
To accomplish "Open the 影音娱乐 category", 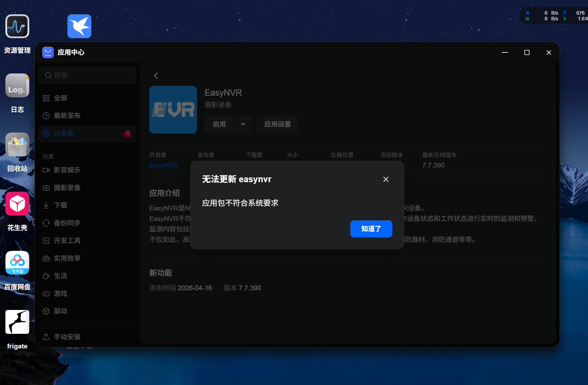I will point(87,170).
